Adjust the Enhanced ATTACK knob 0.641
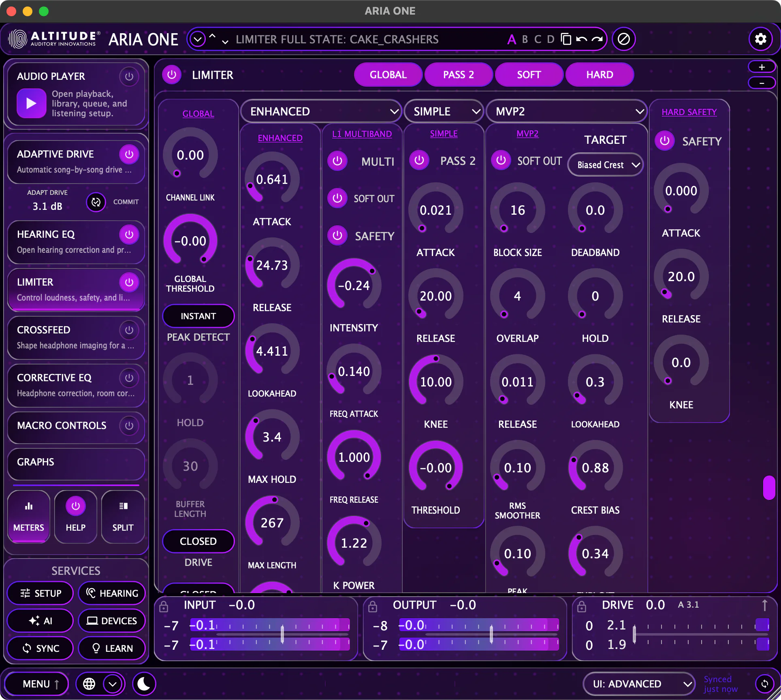781x700 pixels. point(272,179)
